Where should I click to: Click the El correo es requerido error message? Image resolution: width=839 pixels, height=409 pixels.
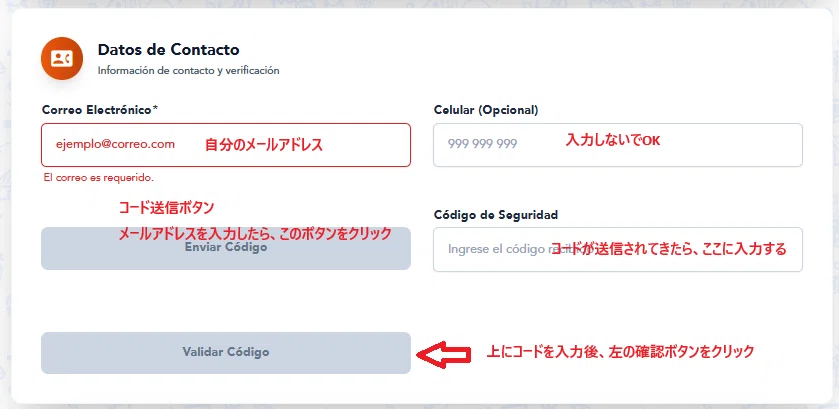(x=99, y=178)
